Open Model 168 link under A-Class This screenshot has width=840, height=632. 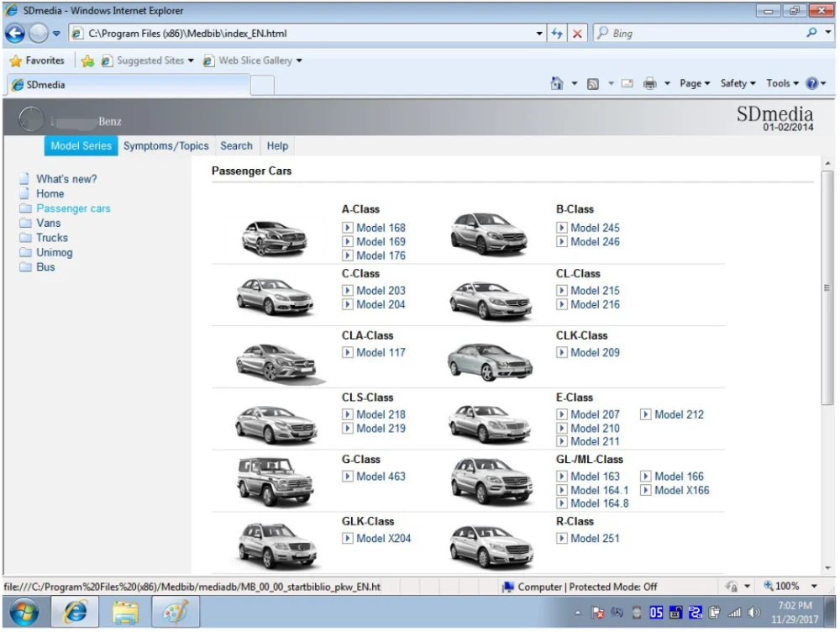[x=381, y=228]
